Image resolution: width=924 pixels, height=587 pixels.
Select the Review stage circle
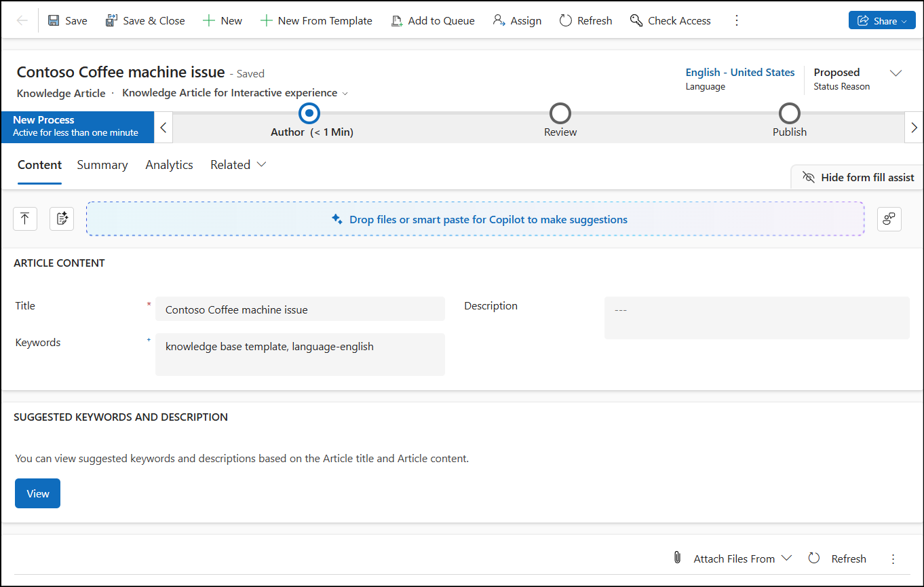point(560,113)
